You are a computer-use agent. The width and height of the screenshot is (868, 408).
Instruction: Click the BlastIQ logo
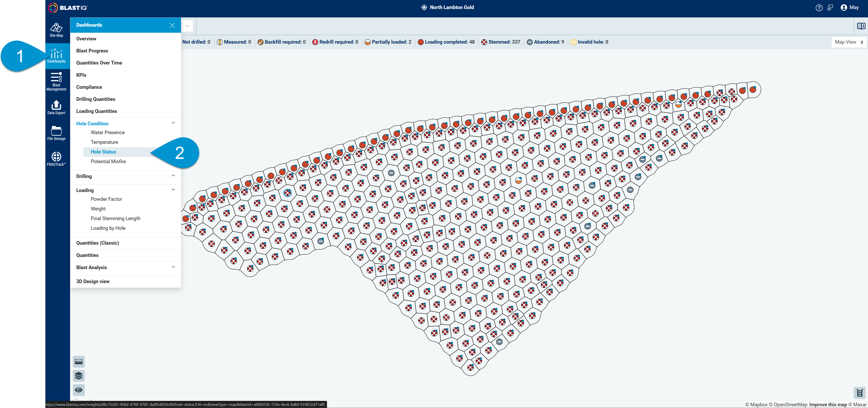coord(68,7)
